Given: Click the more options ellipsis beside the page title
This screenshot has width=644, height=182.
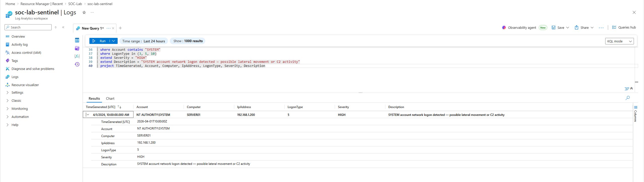Looking at the screenshot, I should pos(92,12).
